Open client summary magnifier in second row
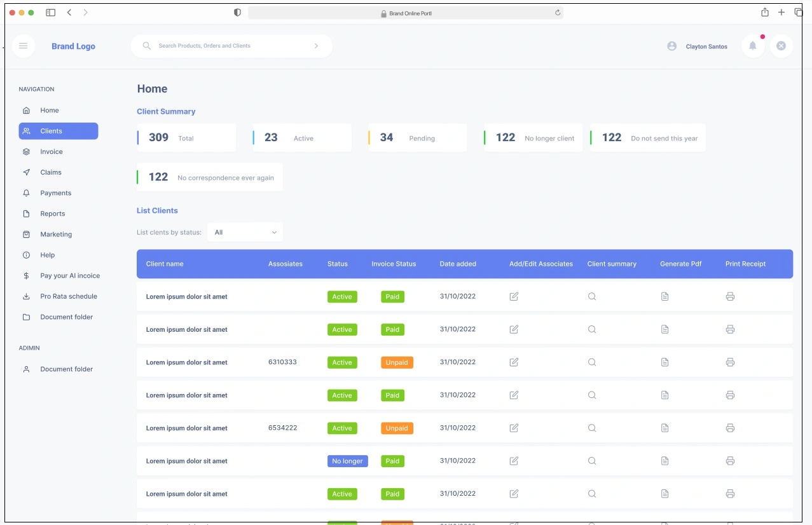 pyautogui.click(x=592, y=329)
